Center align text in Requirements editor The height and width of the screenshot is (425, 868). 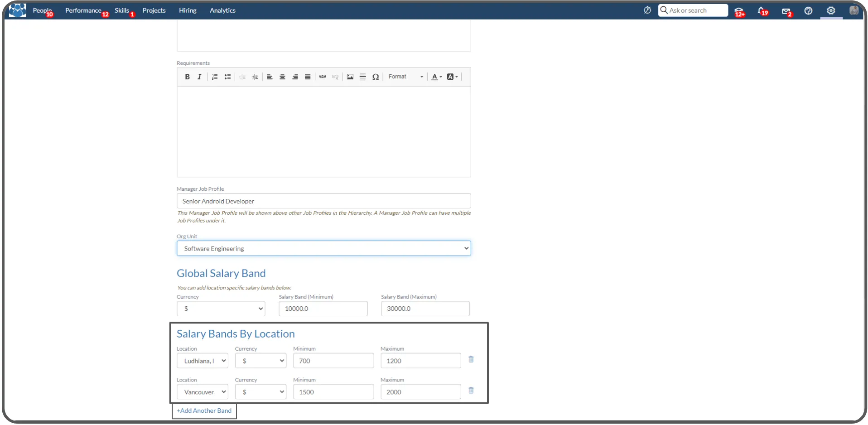click(x=282, y=77)
